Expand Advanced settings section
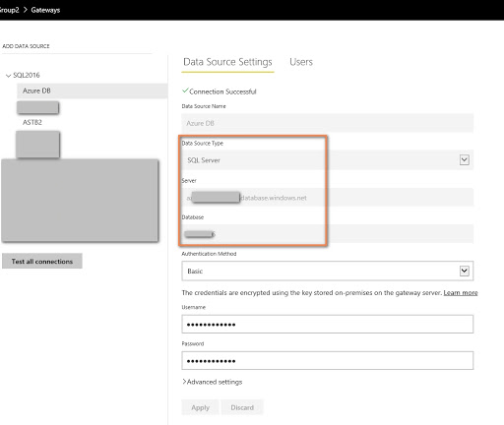Screen dimensions: 504x425 213,382
